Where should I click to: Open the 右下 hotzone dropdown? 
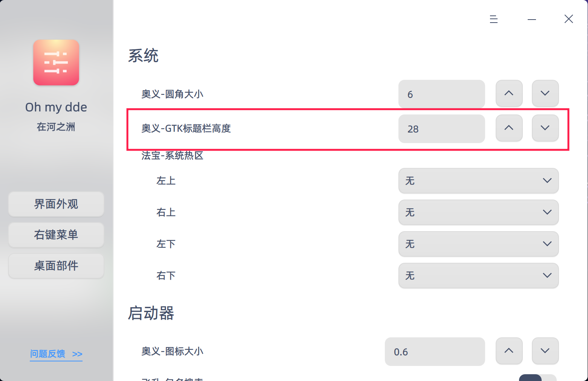[x=478, y=276]
